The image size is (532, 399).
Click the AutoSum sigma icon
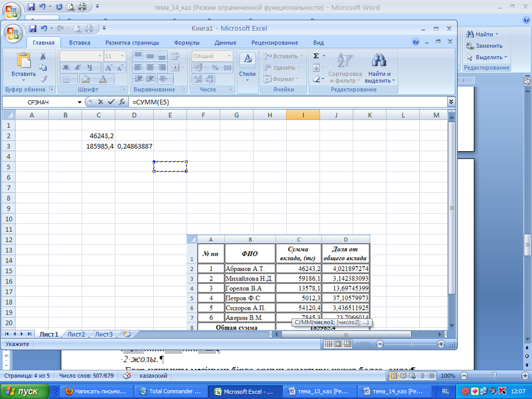coord(316,56)
